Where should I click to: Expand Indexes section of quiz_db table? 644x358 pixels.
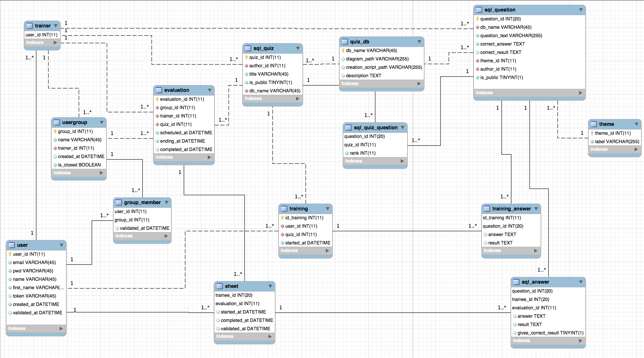pos(419,83)
